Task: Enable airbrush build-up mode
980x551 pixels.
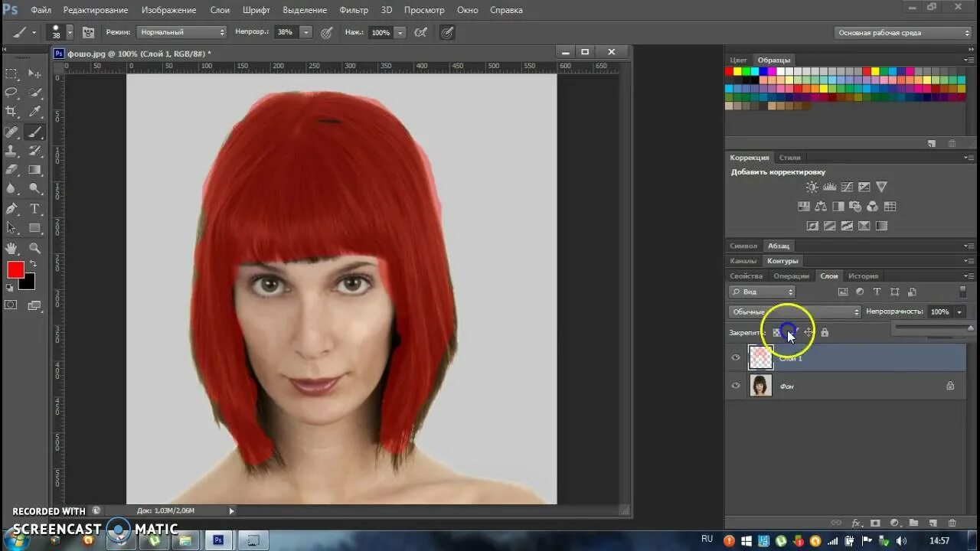Action: [x=420, y=33]
